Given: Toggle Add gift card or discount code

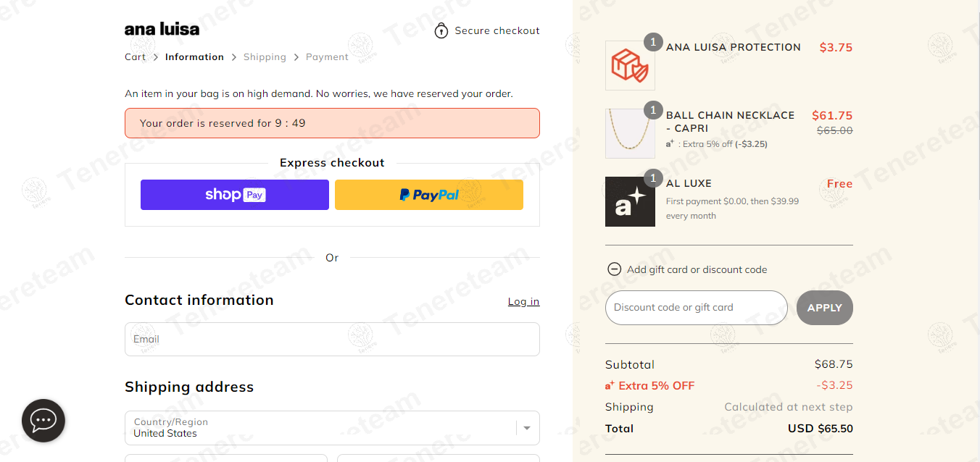Looking at the screenshot, I should click(697, 269).
